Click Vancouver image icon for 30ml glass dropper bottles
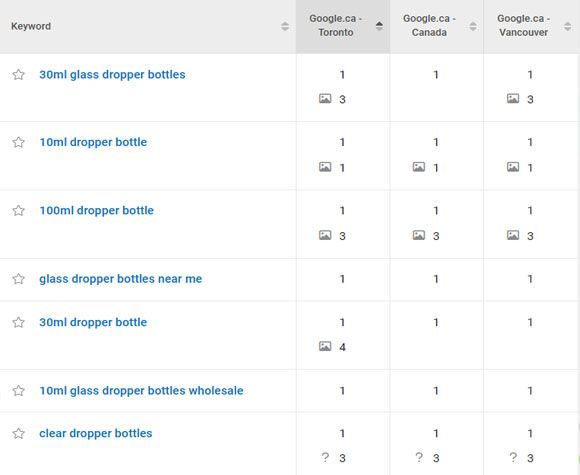Screen dimensions: 580x475 click(513, 98)
